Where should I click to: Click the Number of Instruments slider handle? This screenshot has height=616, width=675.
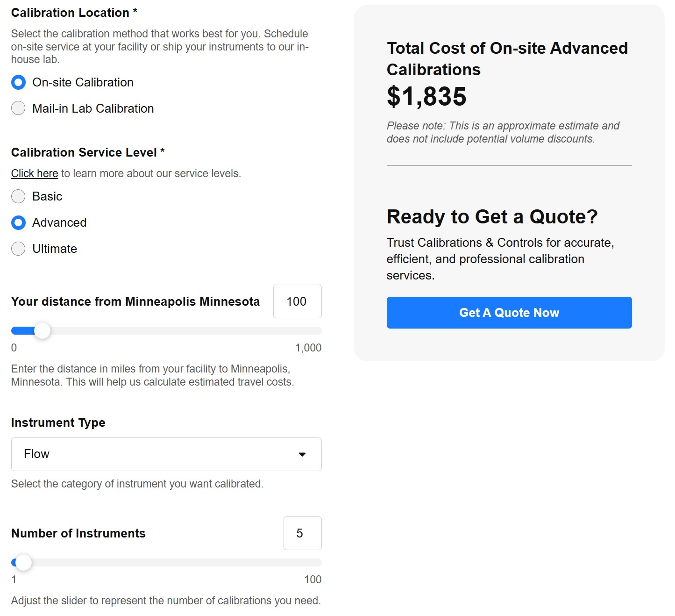(23, 563)
